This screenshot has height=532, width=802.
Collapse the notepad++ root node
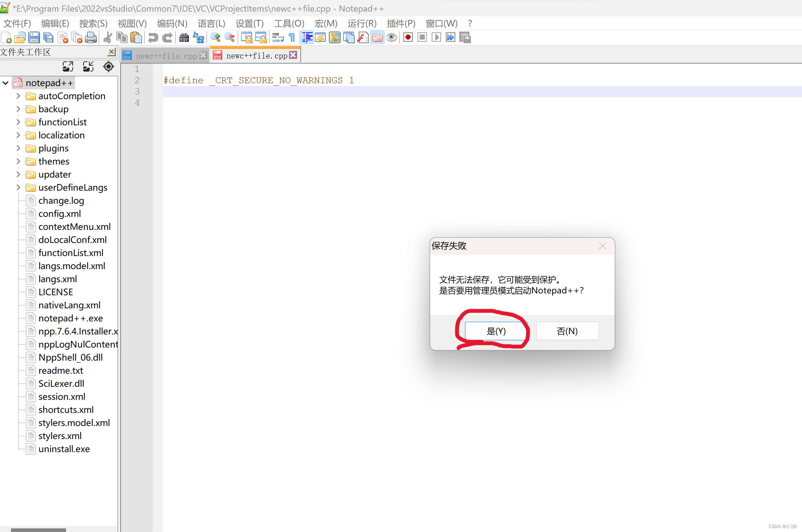click(x=5, y=83)
